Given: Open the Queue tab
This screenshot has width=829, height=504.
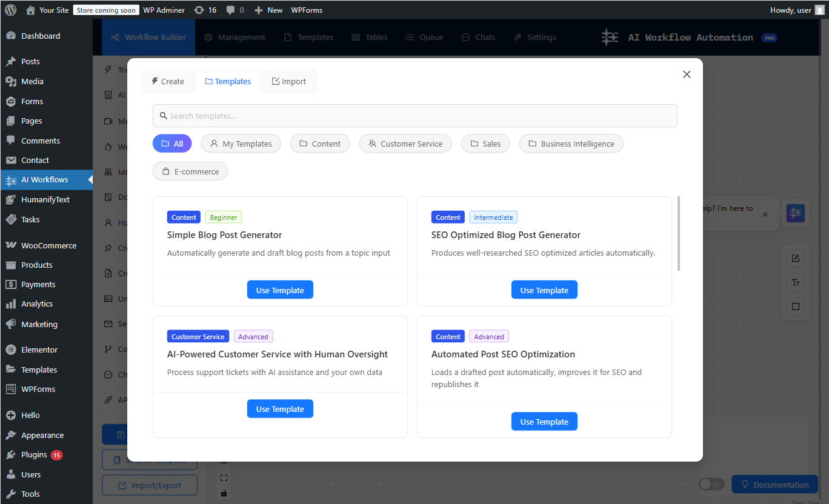Looking at the screenshot, I should (x=424, y=37).
